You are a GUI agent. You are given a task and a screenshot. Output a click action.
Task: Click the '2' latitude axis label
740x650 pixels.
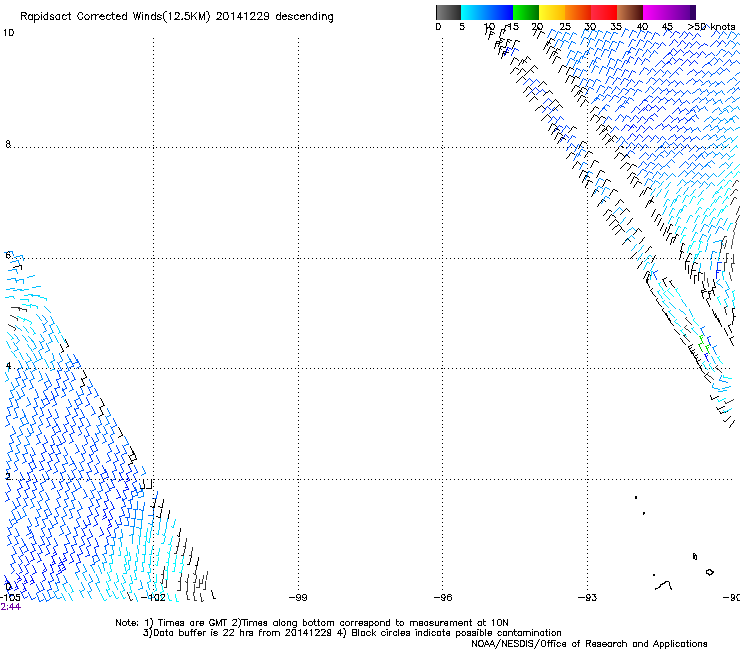8,476
